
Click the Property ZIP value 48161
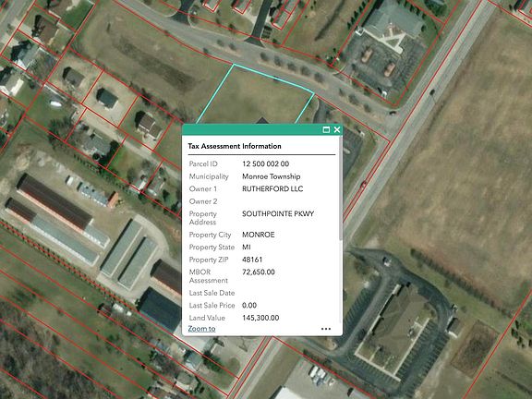coord(252,260)
